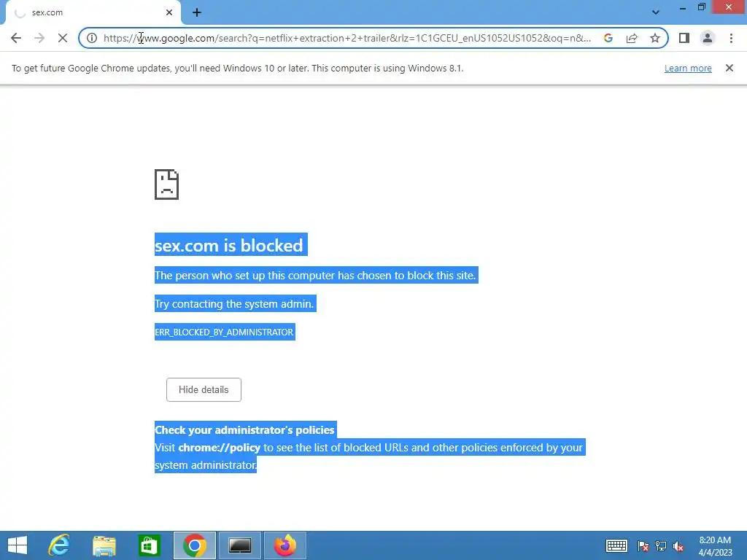This screenshot has width=747, height=560.
Task: Click the network status tray icon
Action: point(661,545)
